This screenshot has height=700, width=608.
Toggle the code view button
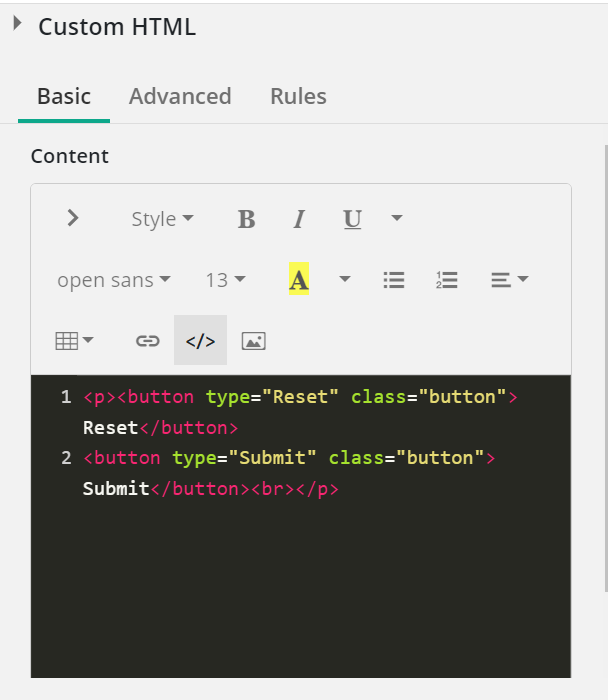pyautogui.click(x=200, y=341)
